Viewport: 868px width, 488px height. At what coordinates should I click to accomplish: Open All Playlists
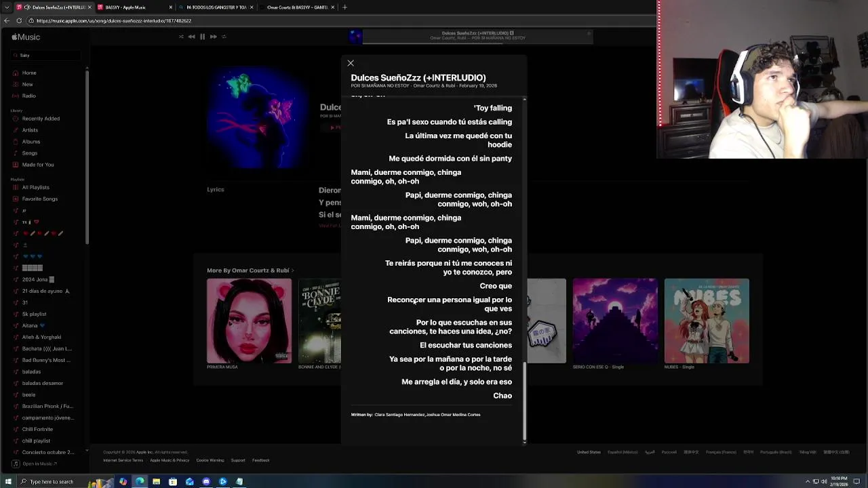coord(35,188)
